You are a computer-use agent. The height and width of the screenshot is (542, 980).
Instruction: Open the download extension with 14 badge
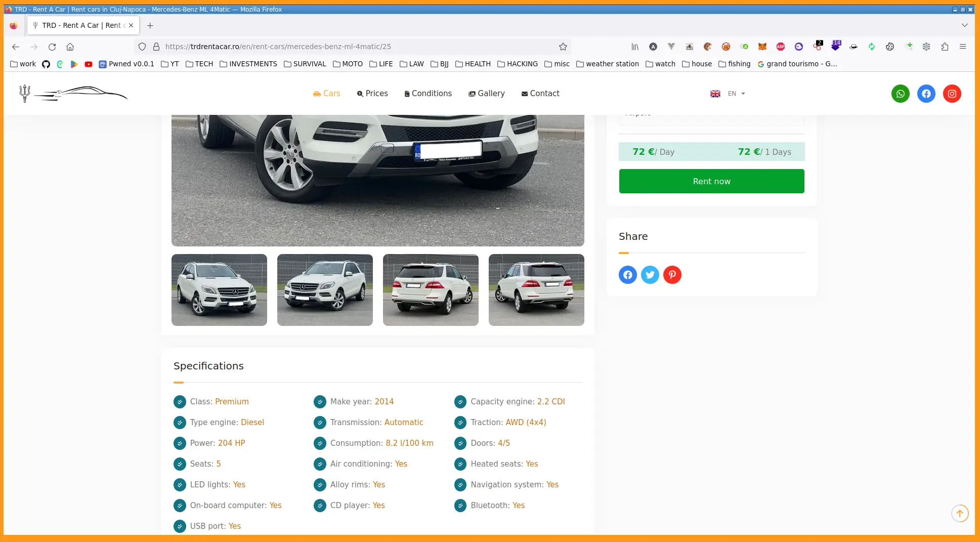[835, 46]
